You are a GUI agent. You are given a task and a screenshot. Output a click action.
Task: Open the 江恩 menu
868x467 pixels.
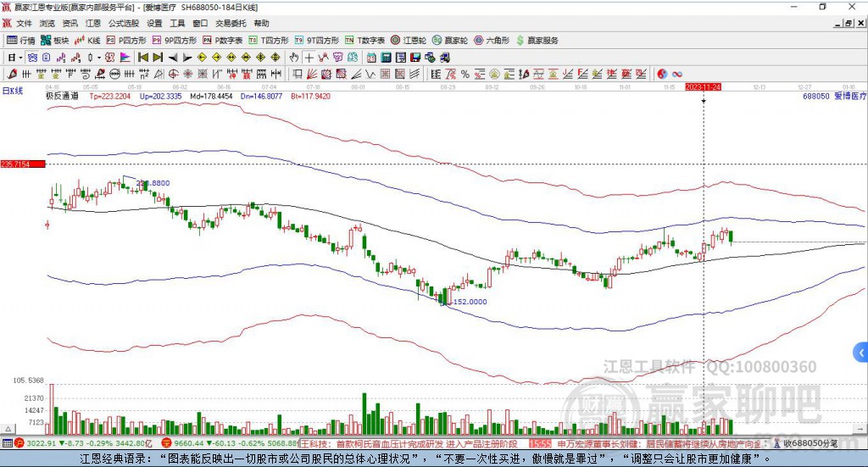93,23
